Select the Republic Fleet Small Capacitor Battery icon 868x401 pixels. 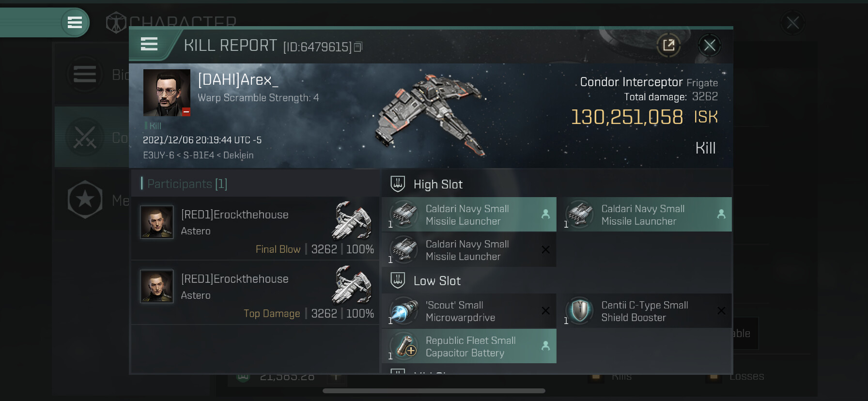click(x=404, y=346)
